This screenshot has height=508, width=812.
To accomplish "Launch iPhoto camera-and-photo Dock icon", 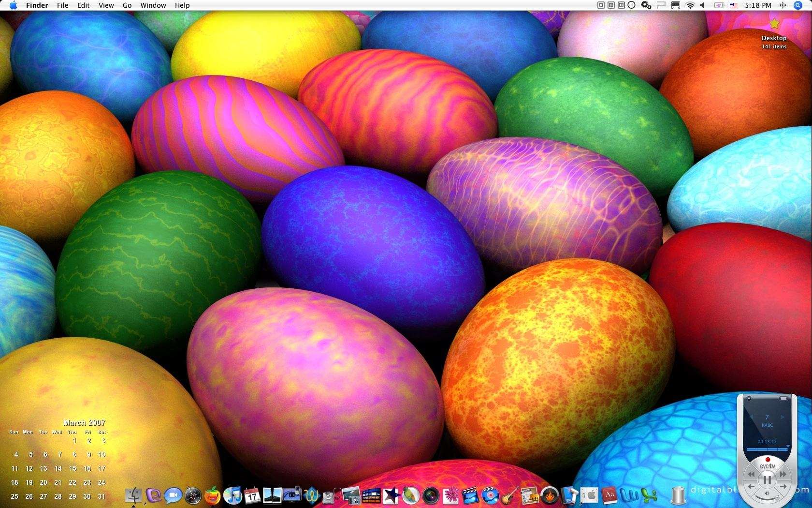I will pyautogui.click(x=351, y=495).
